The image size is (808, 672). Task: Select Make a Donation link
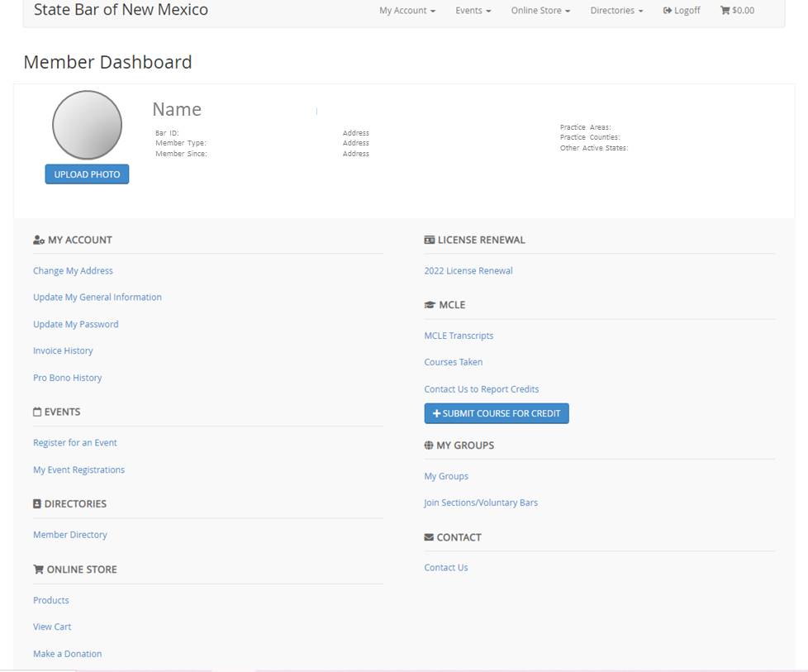click(68, 654)
